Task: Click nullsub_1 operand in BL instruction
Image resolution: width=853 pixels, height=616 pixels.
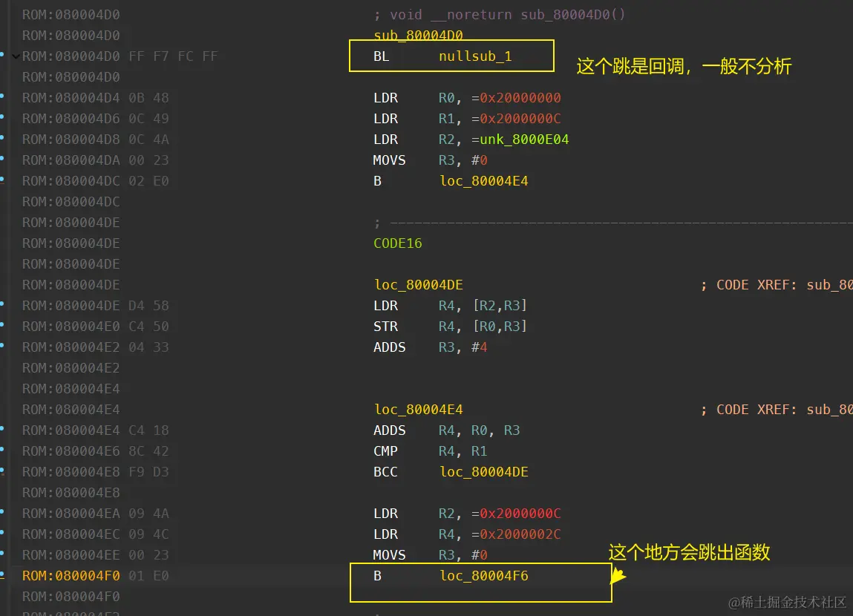Action: [475, 56]
